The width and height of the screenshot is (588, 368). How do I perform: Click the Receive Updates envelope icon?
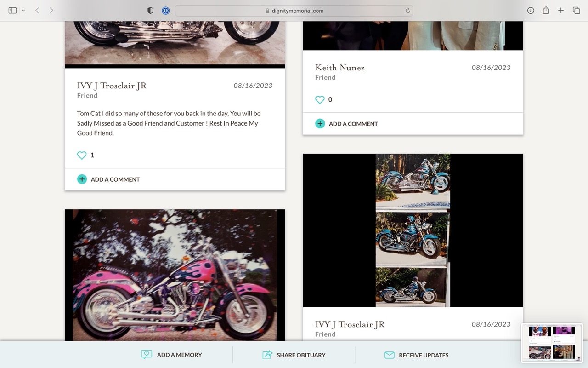[x=390, y=355]
